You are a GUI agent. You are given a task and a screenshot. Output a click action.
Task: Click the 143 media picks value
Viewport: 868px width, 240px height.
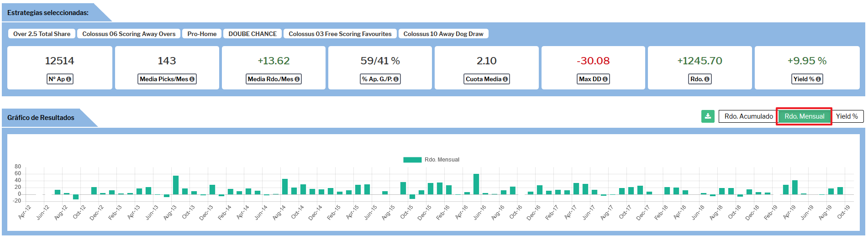tap(167, 61)
